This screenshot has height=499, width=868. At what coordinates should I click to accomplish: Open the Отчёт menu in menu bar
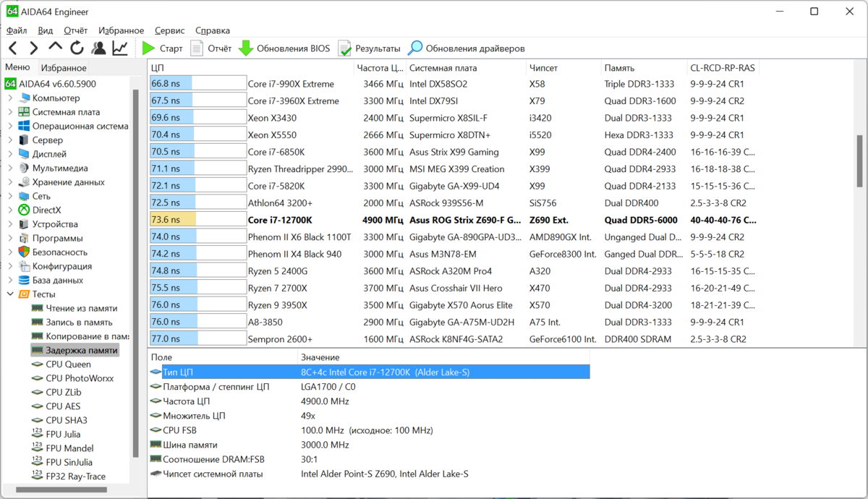[x=76, y=30]
